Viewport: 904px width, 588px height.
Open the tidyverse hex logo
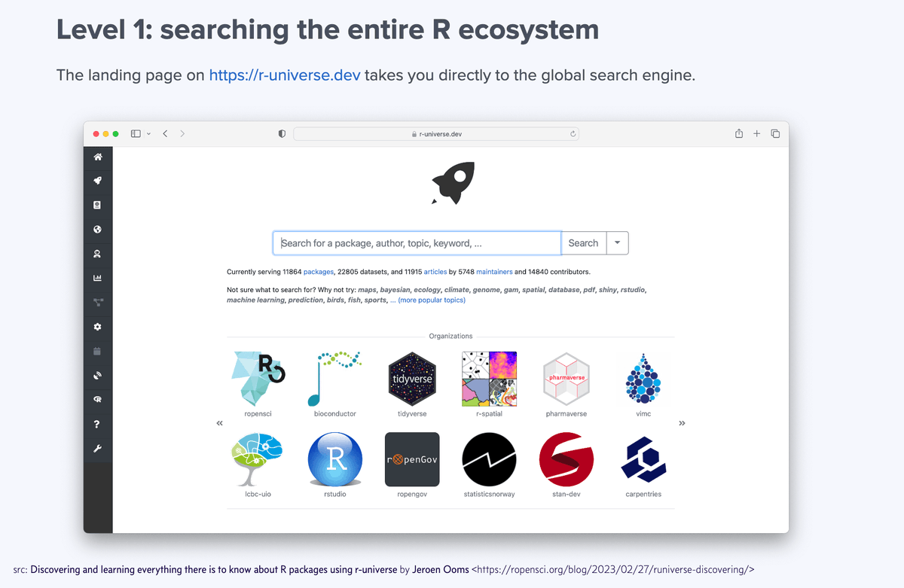tap(412, 378)
